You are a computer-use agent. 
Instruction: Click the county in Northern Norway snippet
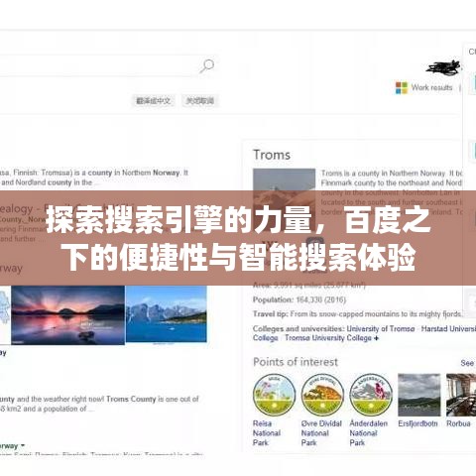pos(94,178)
